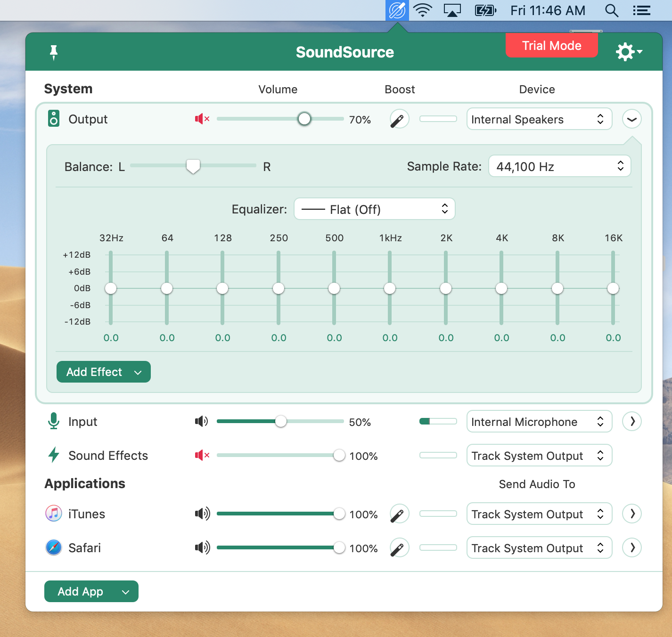Click the Add App button
This screenshot has width=672, height=637.
tap(91, 591)
